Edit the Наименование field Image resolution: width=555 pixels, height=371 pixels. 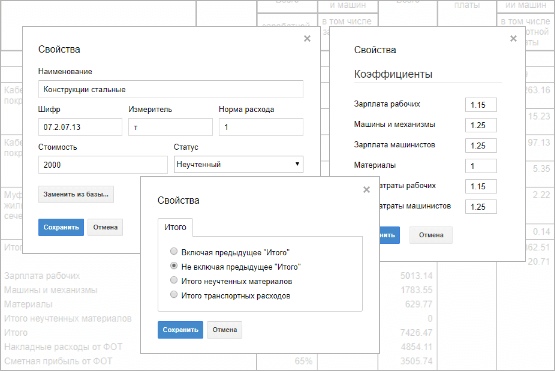click(171, 89)
